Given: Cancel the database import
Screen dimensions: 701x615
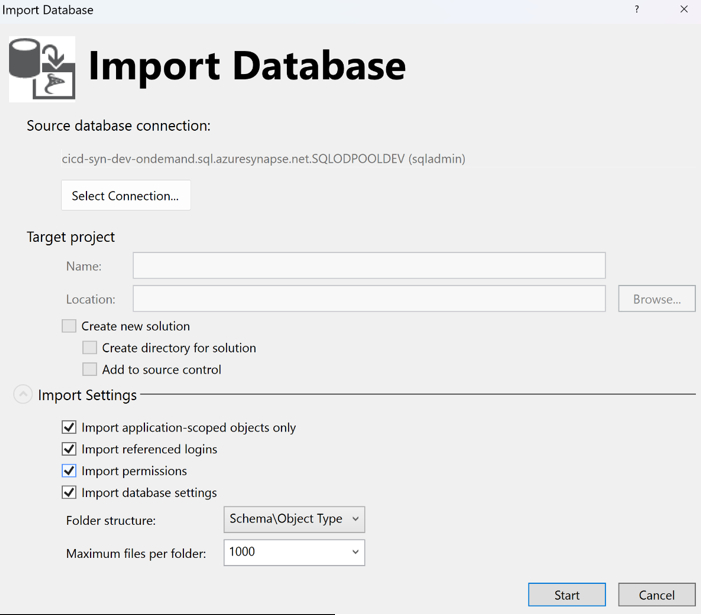Looking at the screenshot, I should (x=656, y=595).
